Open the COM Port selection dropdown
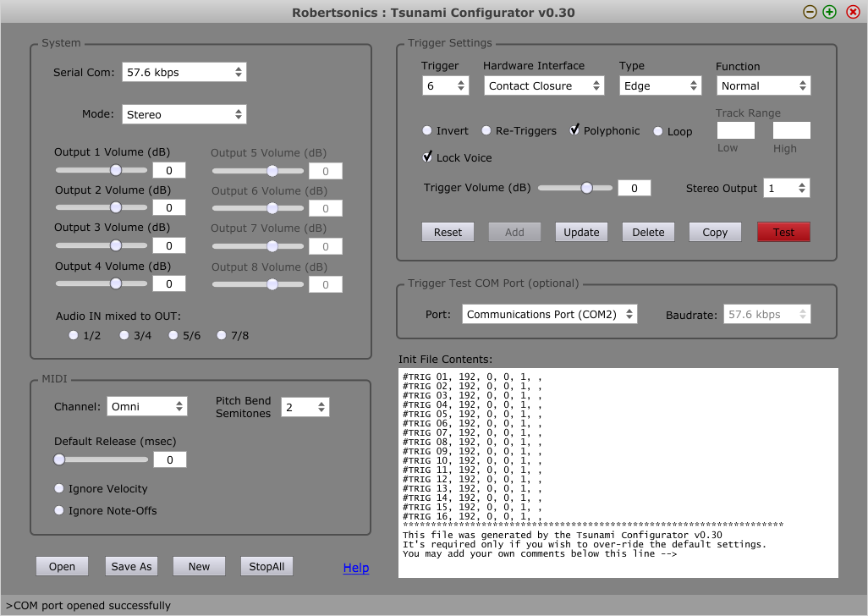 coord(549,315)
